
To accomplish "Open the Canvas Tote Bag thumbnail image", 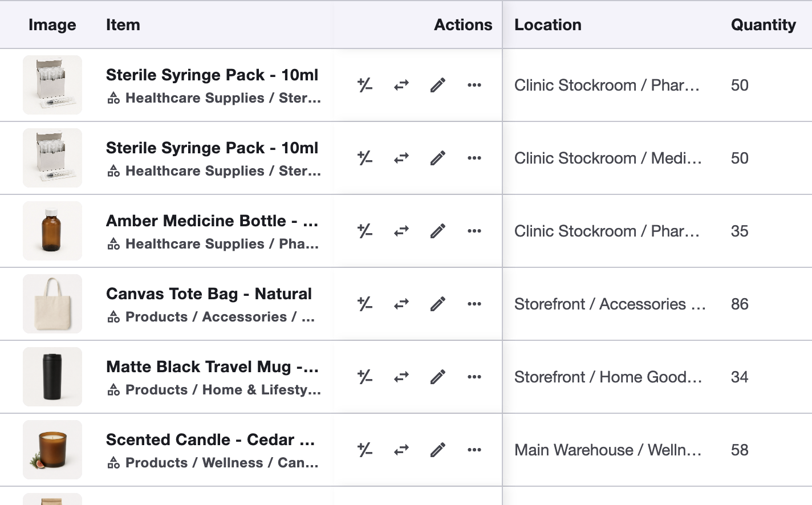I will tap(52, 304).
